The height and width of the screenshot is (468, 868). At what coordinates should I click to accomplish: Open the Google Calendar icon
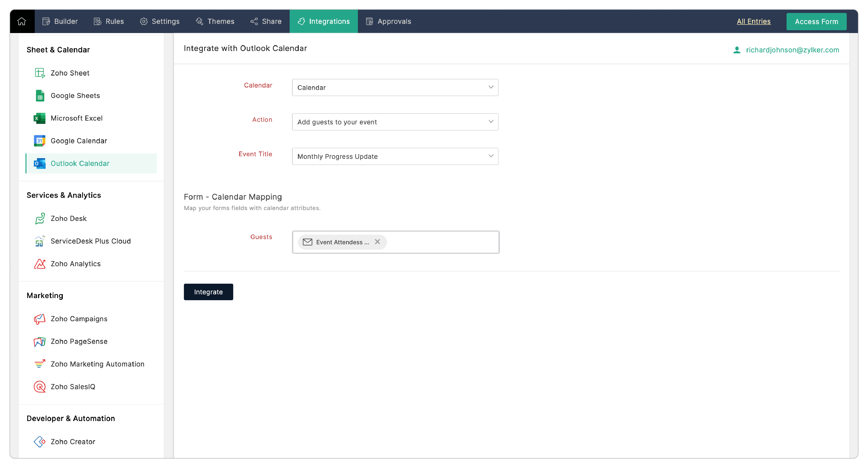[x=40, y=140]
